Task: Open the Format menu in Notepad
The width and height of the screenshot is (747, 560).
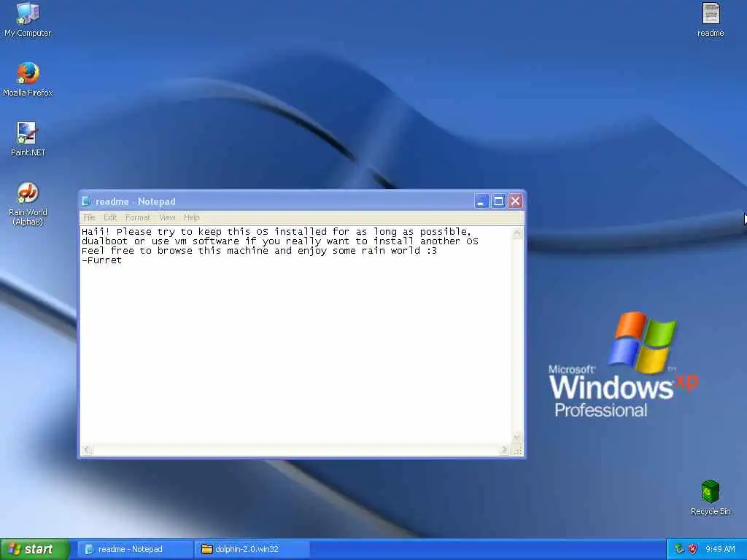Action: click(x=138, y=217)
